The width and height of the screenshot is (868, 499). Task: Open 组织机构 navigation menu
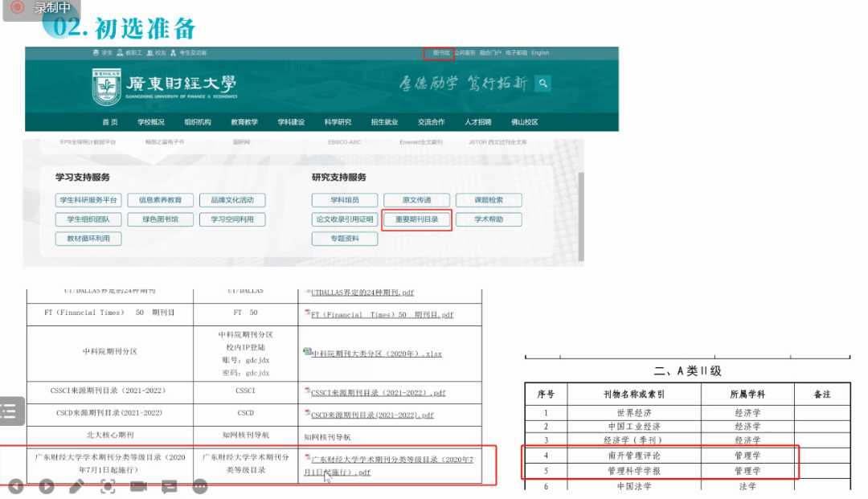pos(198,121)
